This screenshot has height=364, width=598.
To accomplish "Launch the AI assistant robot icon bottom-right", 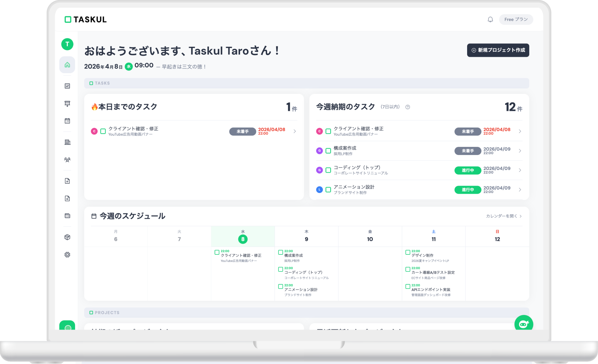I will coord(524,324).
